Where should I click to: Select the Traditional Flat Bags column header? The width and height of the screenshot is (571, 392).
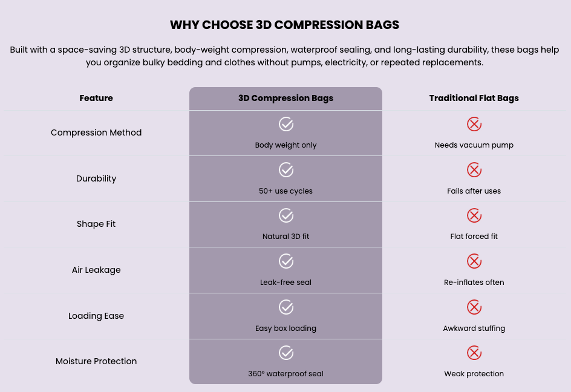pyautogui.click(x=474, y=99)
